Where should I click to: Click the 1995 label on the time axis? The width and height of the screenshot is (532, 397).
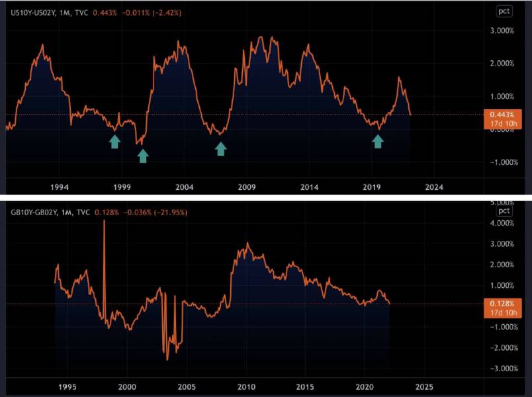pyautogui.click(x=67, y=387)
